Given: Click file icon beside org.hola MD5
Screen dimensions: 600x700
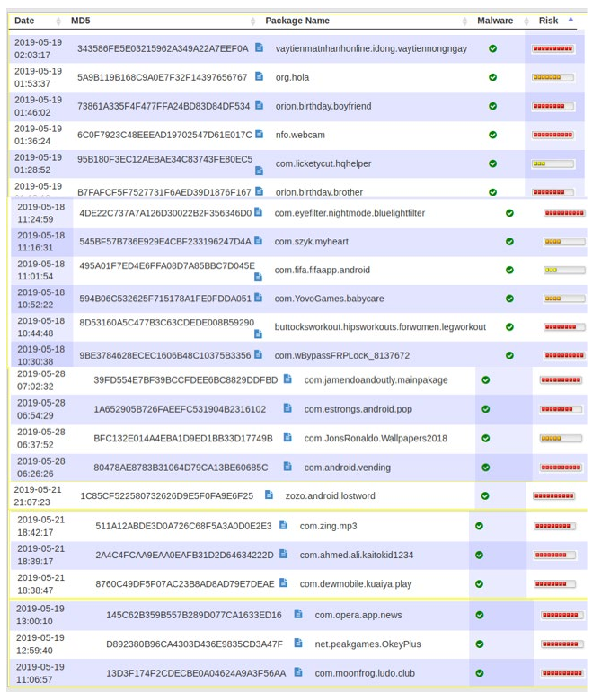Looking at the screenshot, I should click(x=259, y=76).
